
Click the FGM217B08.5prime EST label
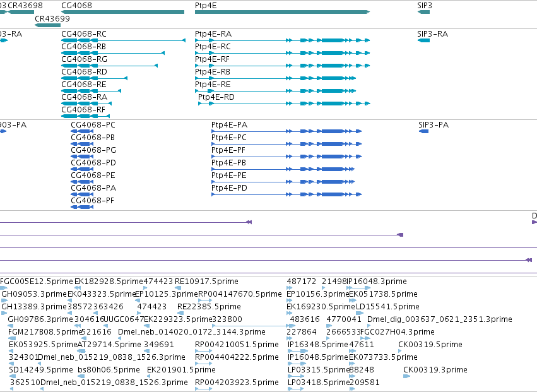(x=45, y=333)
